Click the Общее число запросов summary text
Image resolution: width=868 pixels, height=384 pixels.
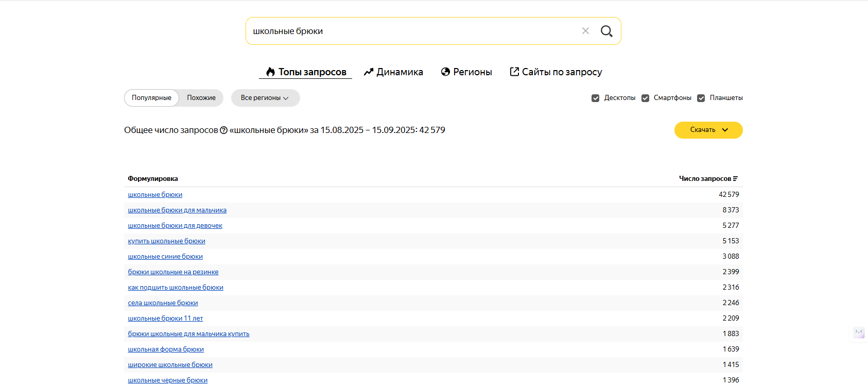(285, 130)
